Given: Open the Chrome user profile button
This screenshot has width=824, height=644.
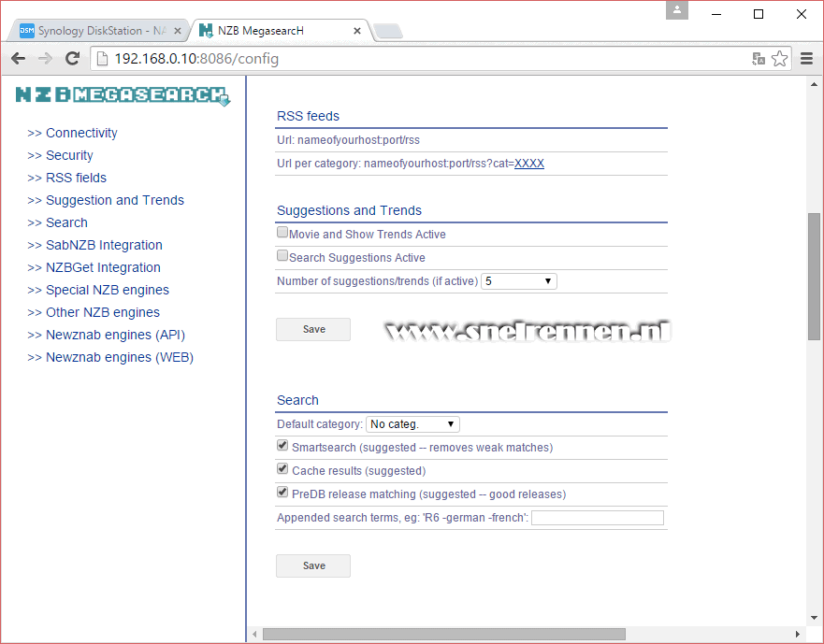Looking at the screenshot, I should click(x=677, y=10).
